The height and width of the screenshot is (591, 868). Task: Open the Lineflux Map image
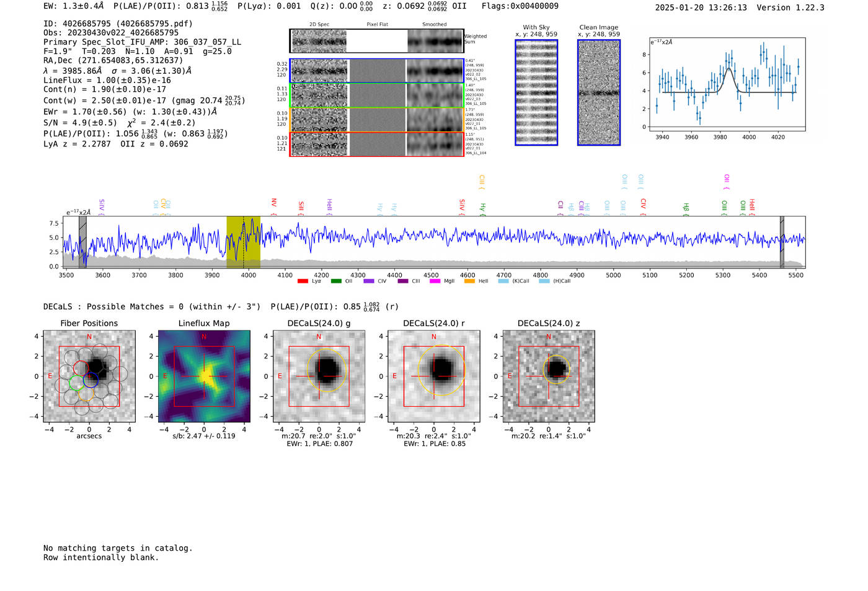[204, 376]
